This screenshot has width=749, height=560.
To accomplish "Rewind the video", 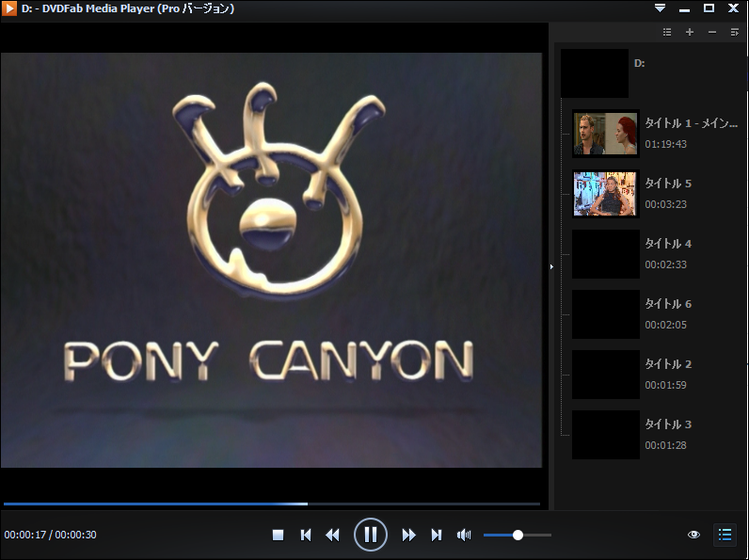I will 332,535.
